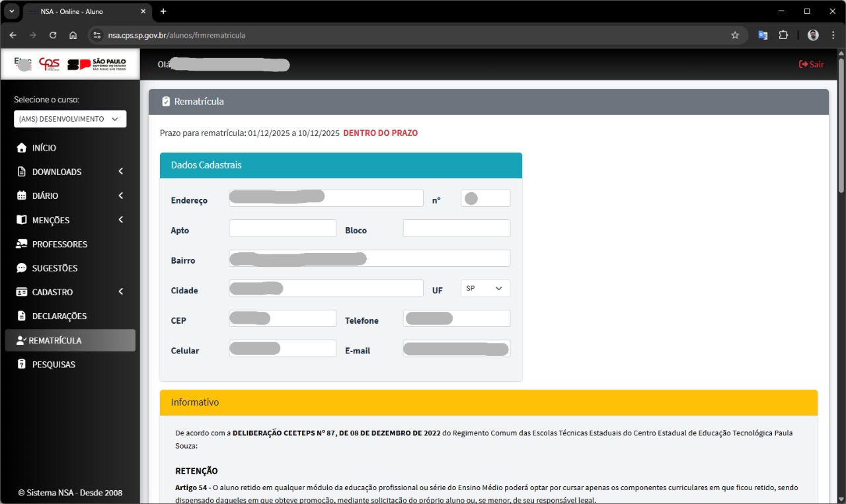This screenshot has height=504, width=846.
Task: Reload the page using the refresh icon
Action: [x=53, y=35]
